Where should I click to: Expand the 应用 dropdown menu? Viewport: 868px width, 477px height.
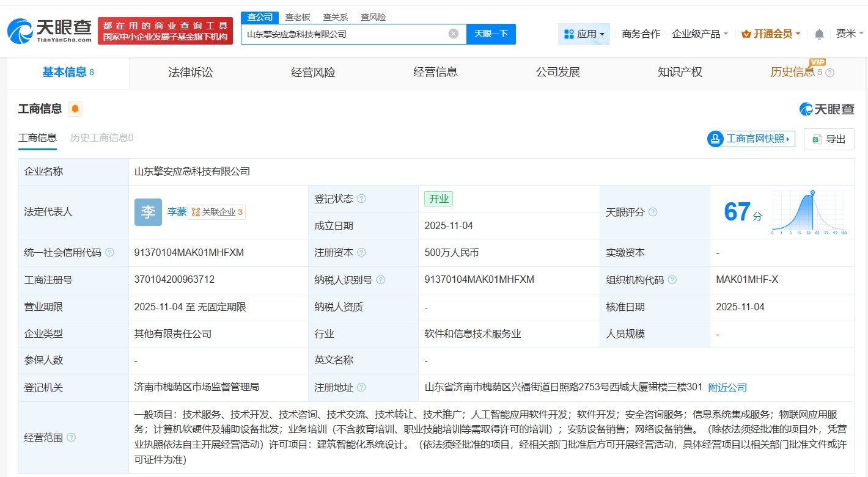coord(584,34)
